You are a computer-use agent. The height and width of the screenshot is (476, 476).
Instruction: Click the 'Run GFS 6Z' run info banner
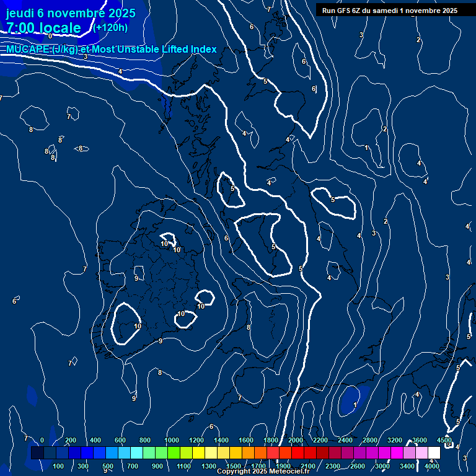390,11
